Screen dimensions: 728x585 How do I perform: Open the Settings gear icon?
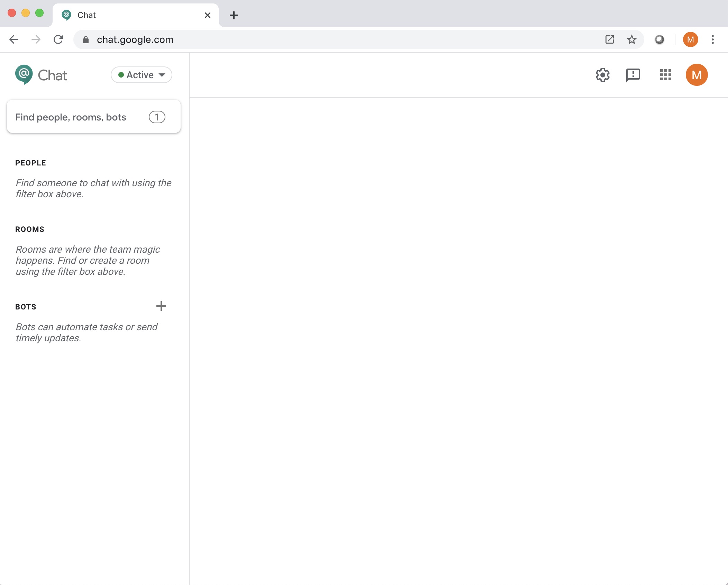coord(602,75)
